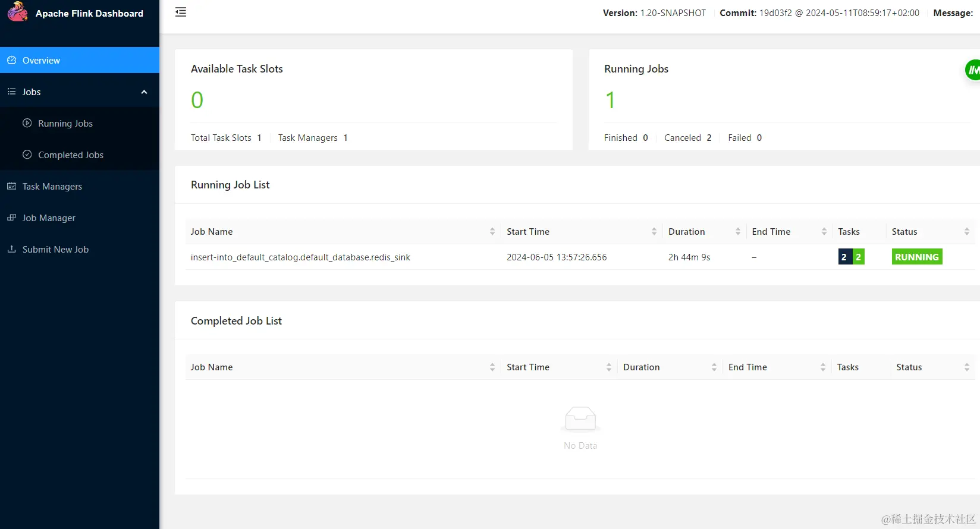The image size is (980, 529).
Task: Click the Running Jobs count 1
Action: tap(610, 100)
